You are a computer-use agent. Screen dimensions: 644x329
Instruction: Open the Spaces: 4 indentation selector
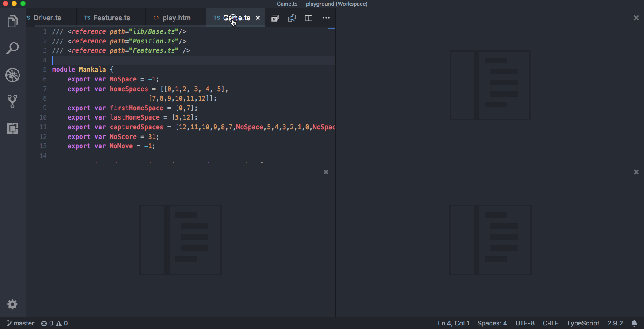coord(492,323)
